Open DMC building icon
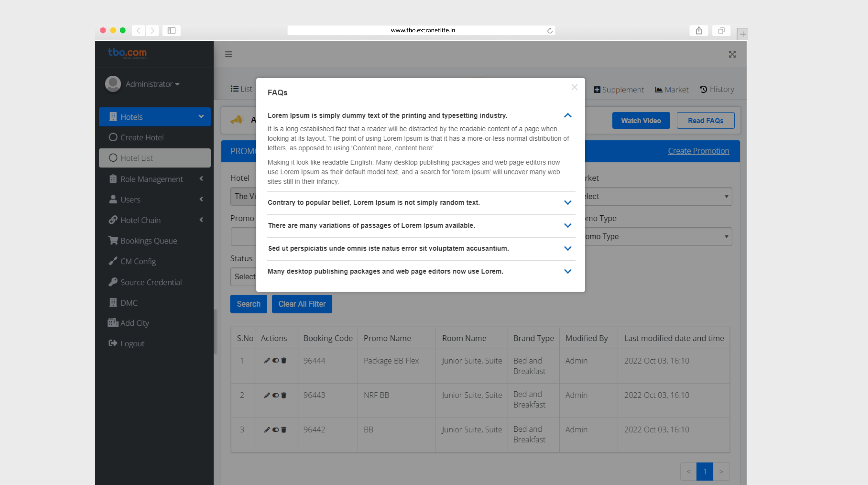The width and height of the screenshot is (868, 485). 113,302
